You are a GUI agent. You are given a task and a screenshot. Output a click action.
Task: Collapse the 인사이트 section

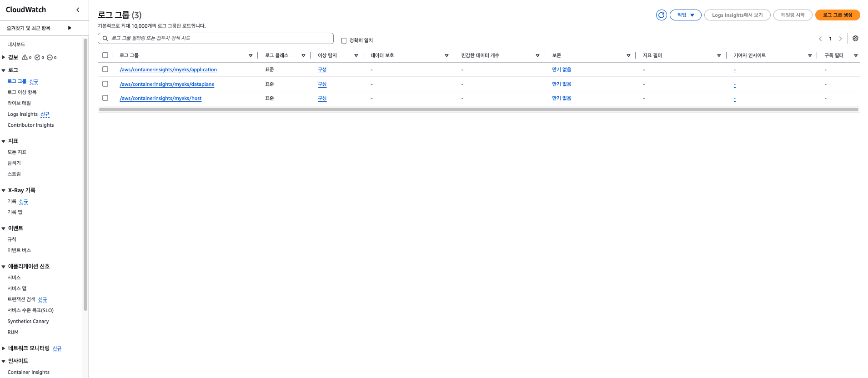click(4, 361)
